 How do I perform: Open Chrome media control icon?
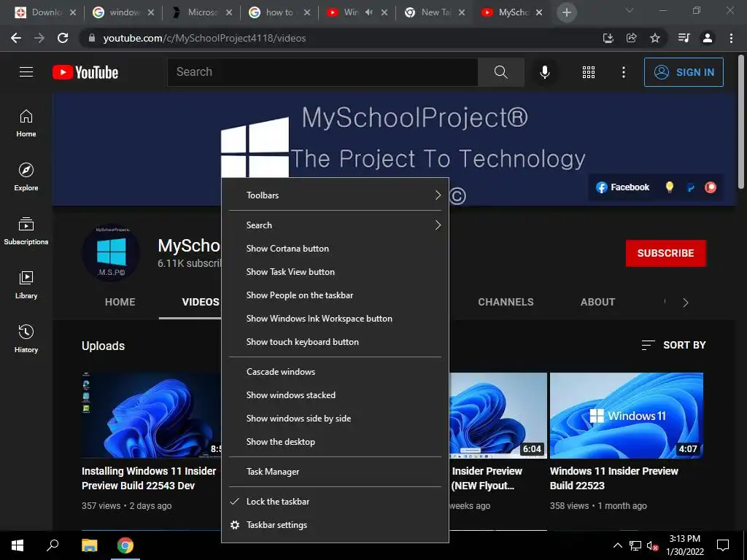tap(684, 38)
